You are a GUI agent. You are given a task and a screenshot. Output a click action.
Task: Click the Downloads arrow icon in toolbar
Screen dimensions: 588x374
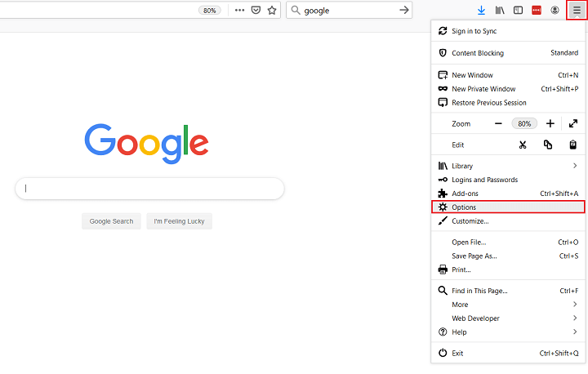click(481, 10)
